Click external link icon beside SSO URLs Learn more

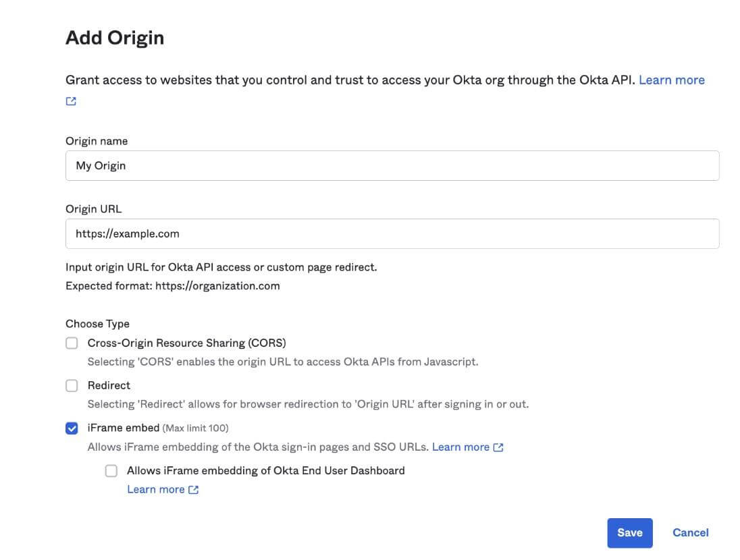pos(498,447)
